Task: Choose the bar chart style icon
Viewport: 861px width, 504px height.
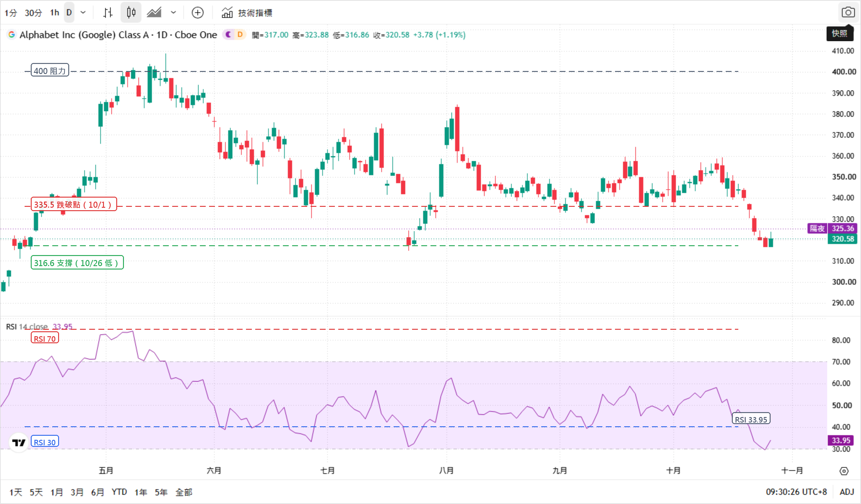Action: 108,13
